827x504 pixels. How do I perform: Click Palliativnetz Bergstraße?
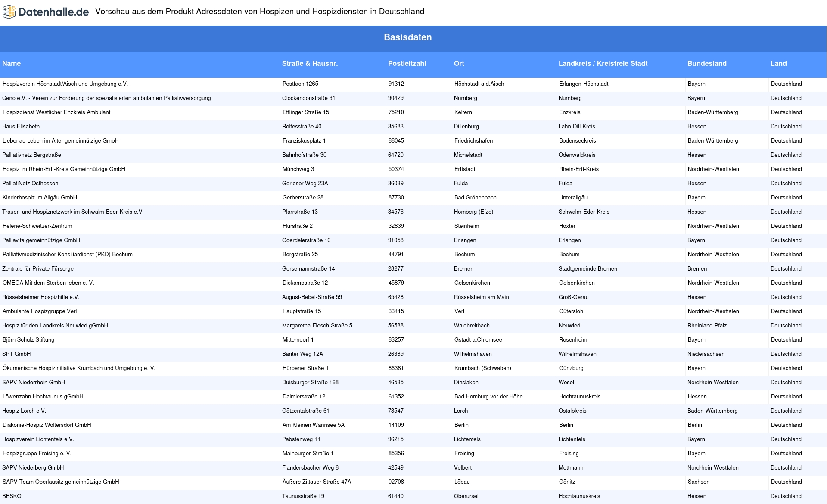click(x=31, y=155)
